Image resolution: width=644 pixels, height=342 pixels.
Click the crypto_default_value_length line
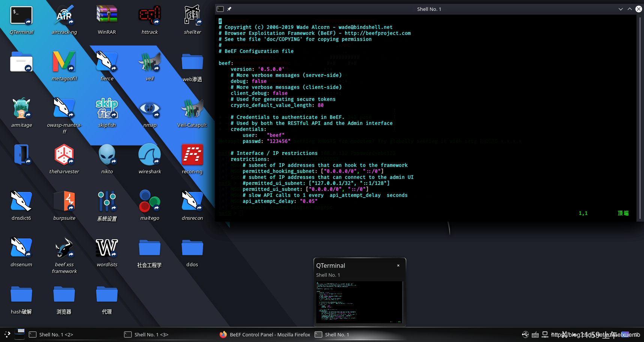coord(277,105)
